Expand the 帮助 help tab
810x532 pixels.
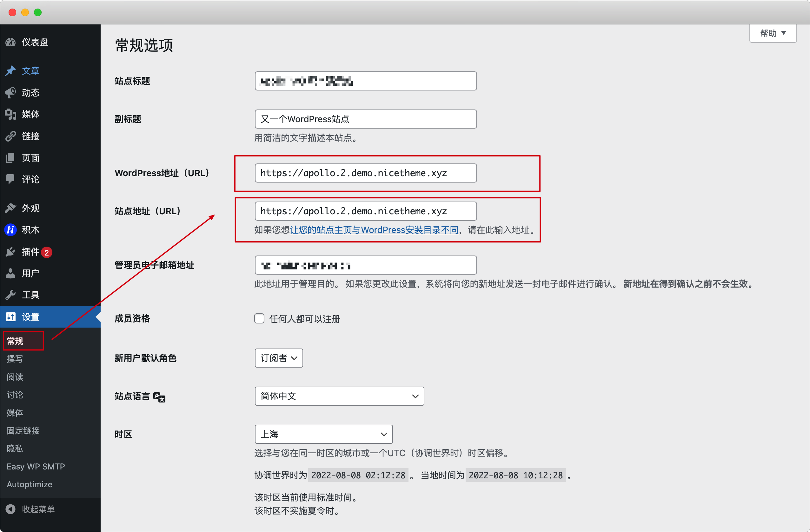[x=773, y=33]
